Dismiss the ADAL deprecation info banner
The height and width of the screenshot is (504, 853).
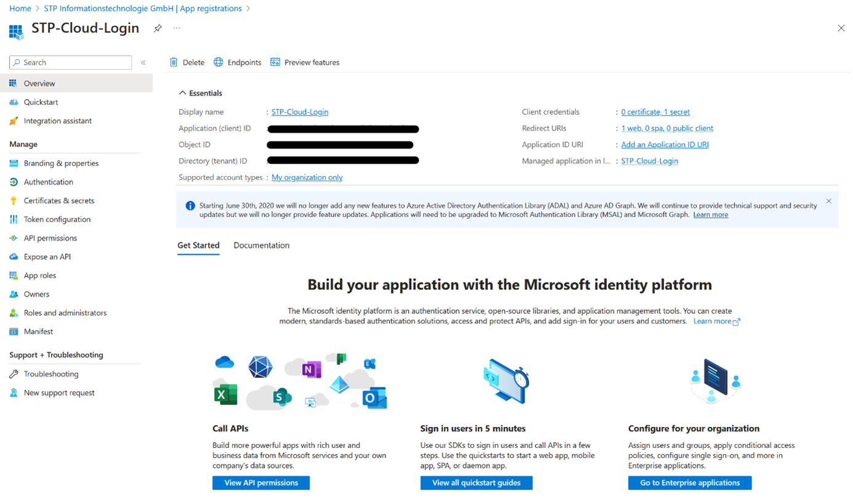(x=828, y=201)
